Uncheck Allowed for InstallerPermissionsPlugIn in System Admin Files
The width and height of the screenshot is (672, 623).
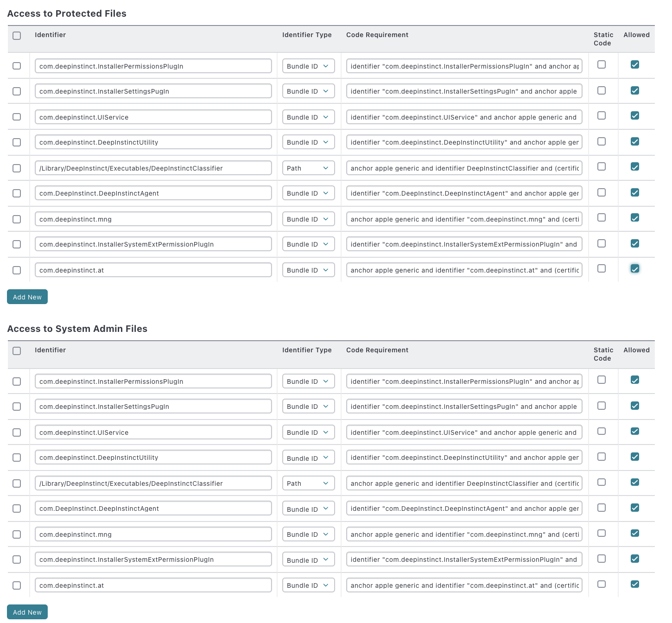coord(635,380)
